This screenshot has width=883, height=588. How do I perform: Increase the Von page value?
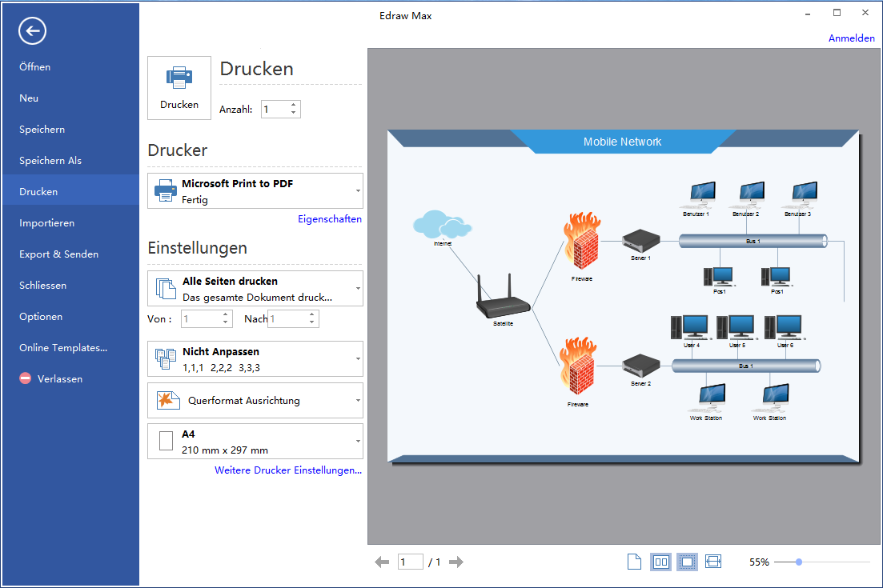225,314
